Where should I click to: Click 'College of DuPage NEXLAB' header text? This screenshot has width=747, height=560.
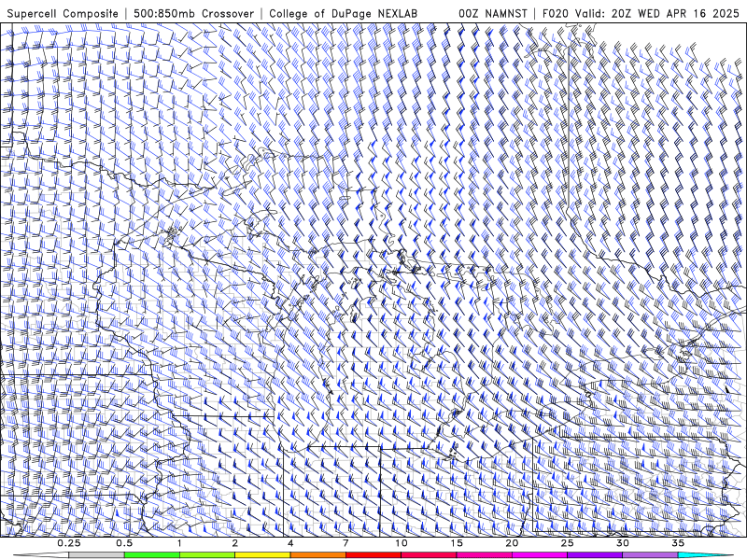pos(343,13)
